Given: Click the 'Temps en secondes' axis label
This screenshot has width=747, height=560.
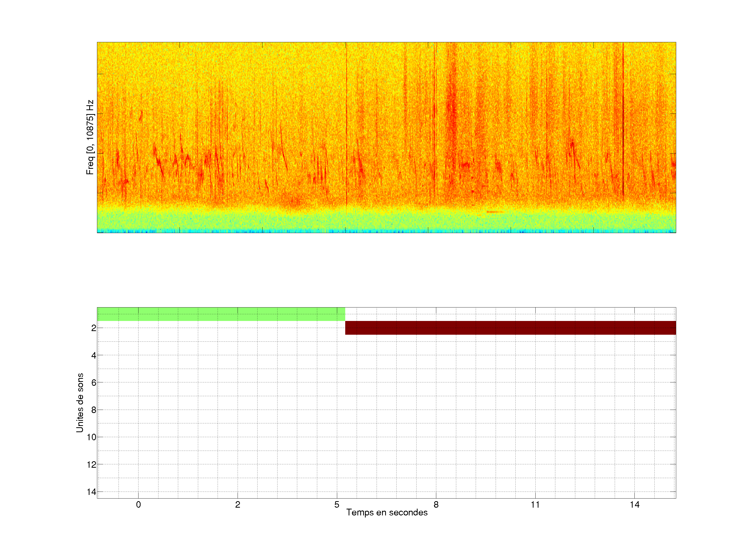Looking at the screenshot, I should click(387, 512).
